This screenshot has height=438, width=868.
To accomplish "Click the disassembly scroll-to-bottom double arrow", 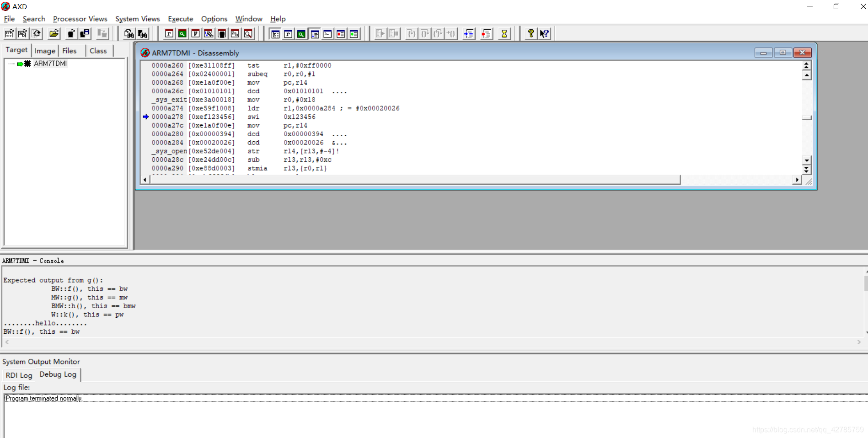I will (807, 170).
